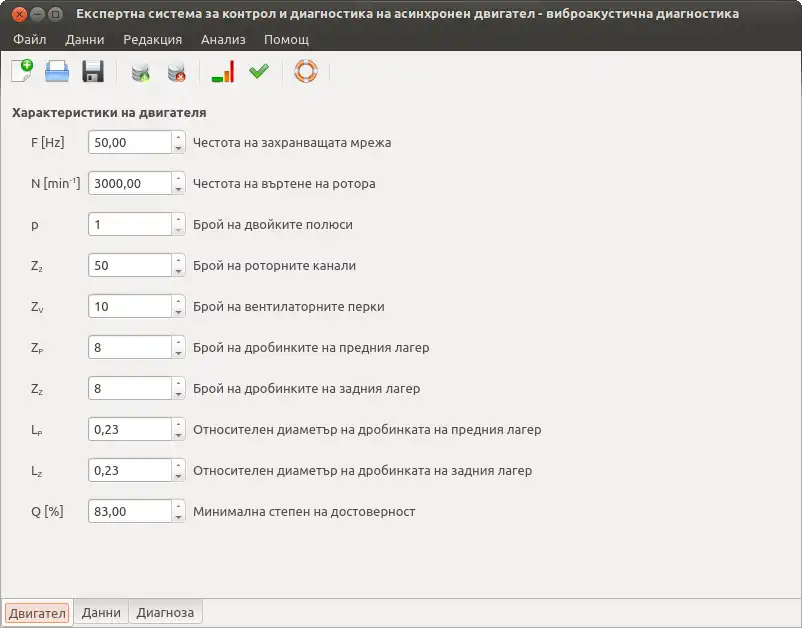
Task: Open the Редакция menu
Action: [x=152, y=39]
